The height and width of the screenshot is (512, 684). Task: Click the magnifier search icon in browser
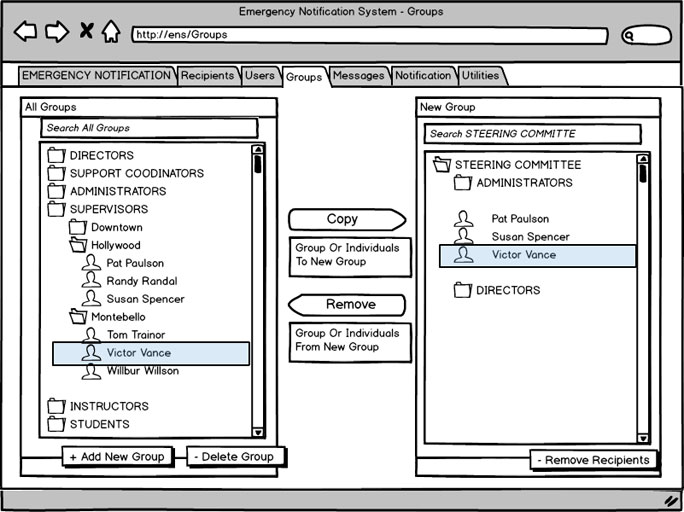click(x=631, y=36)
